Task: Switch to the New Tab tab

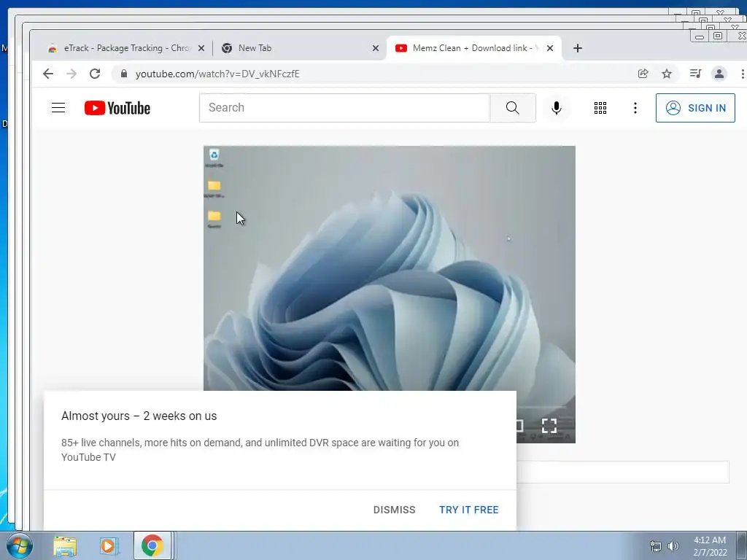Action: (x=299, y=48)
